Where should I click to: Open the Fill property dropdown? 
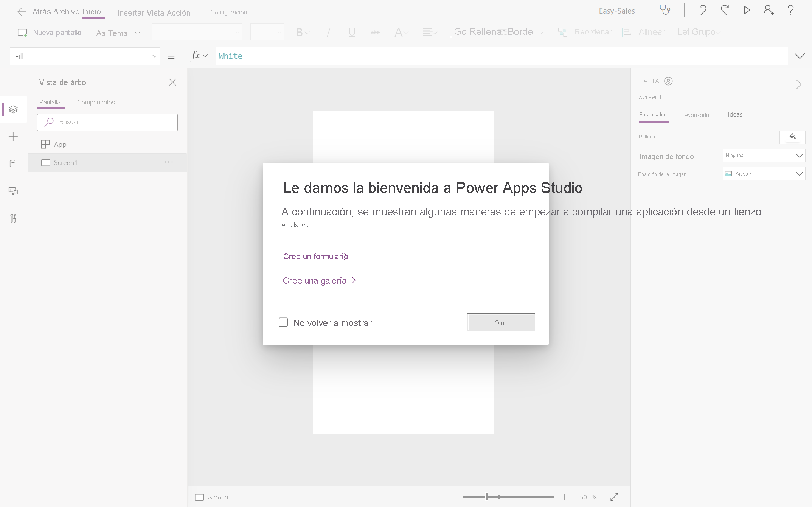click(x=85, y=56)
